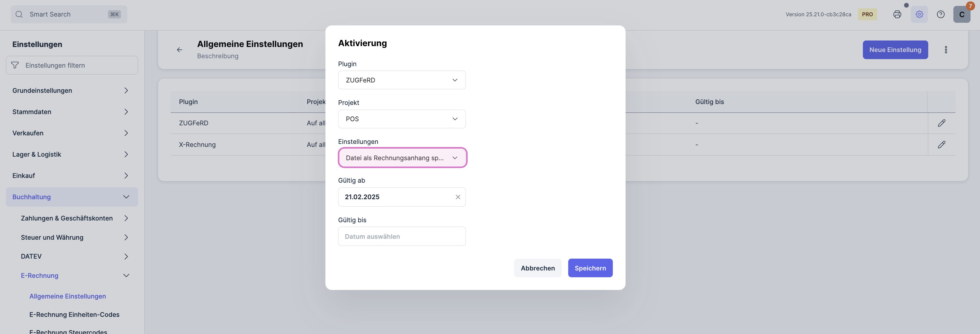Click the settings gear icon
980x334 pixels.
[x=919, y=14]
